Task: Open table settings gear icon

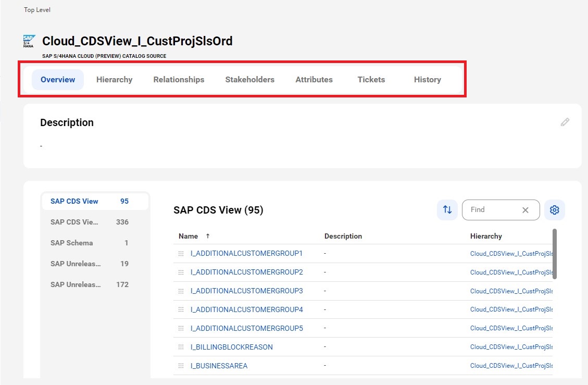Action: tap(554, 210)
